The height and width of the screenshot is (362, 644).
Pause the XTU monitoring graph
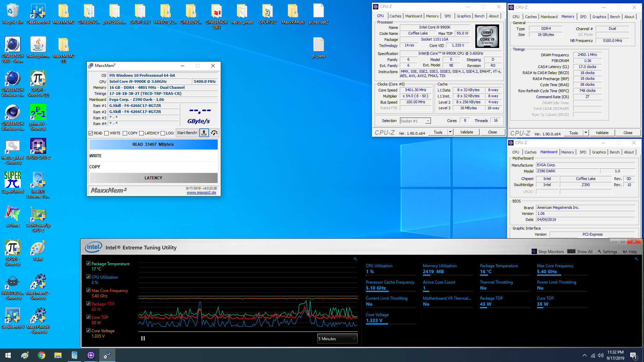point(143,339)
